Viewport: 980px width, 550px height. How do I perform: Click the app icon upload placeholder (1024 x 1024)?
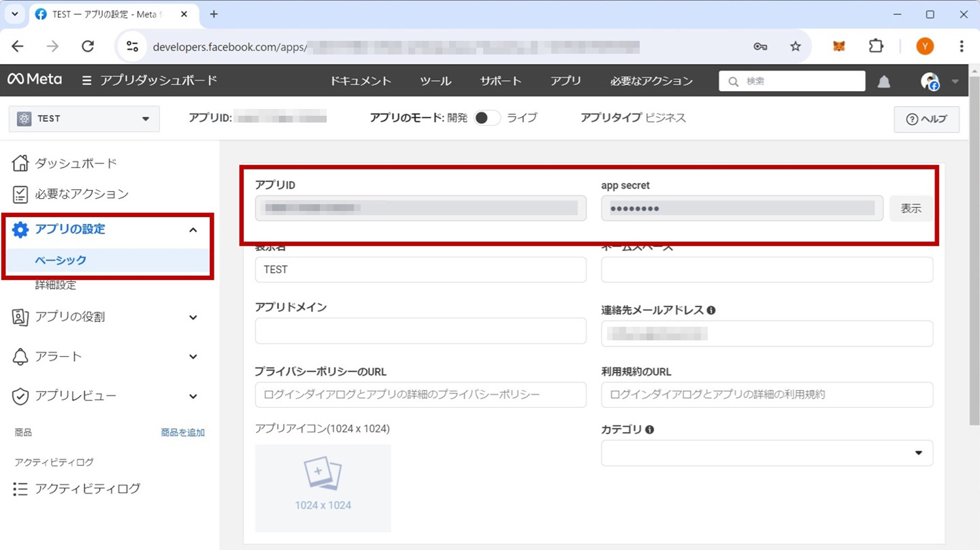click(323, 488)
